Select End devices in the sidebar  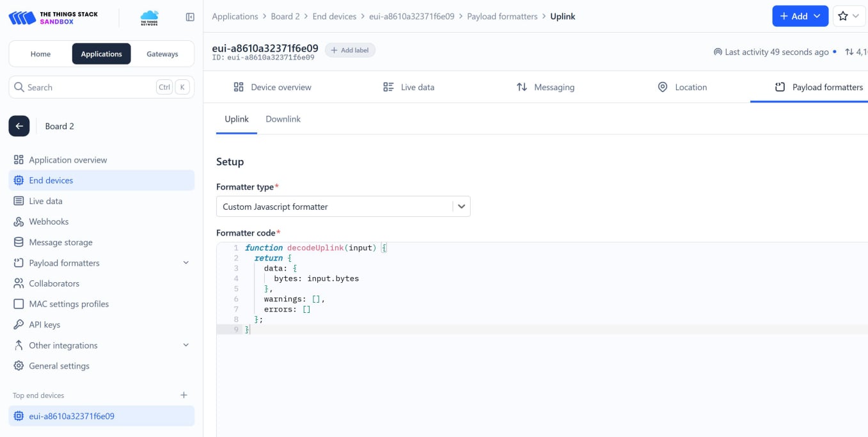(x=52, y=180)
